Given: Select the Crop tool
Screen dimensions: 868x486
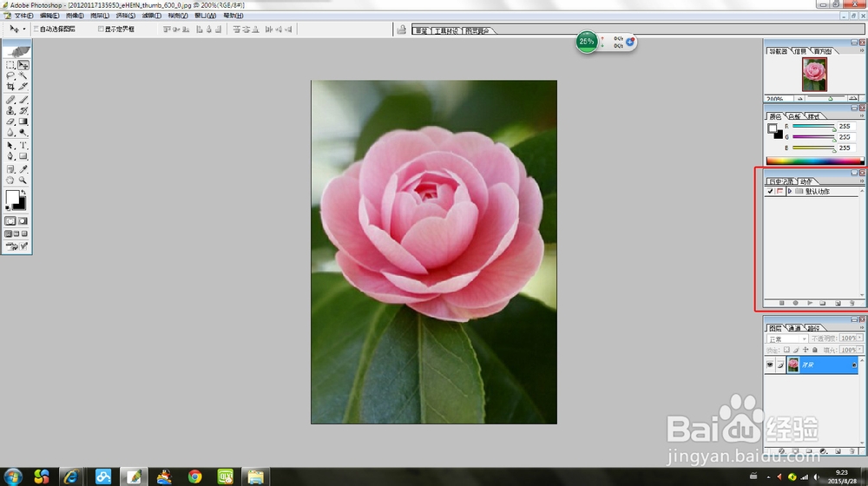Looking at the screenshot, I should click(10, 86).
